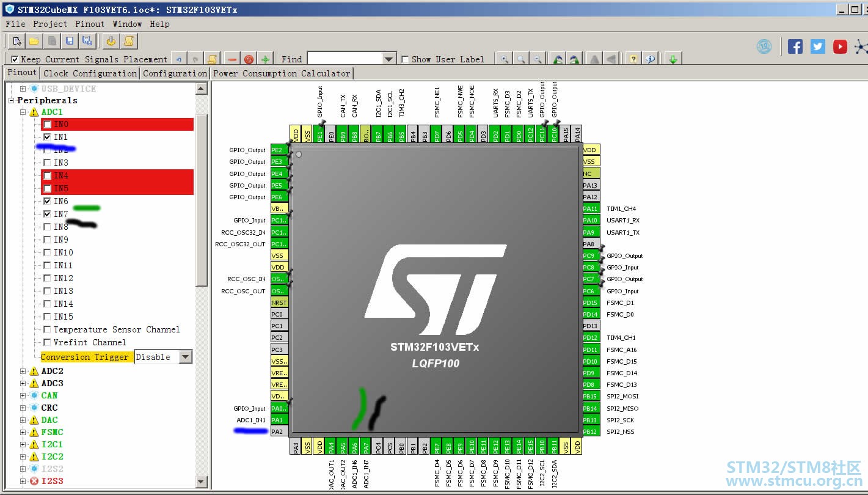Open the File menu

15,24
